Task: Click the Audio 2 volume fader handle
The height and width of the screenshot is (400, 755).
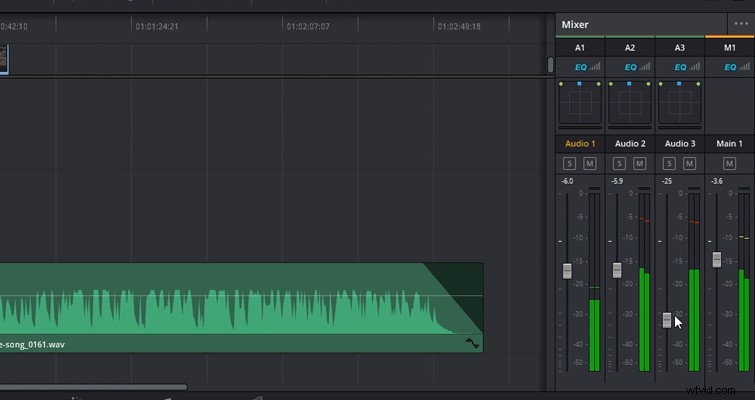Action: point(617,270)
